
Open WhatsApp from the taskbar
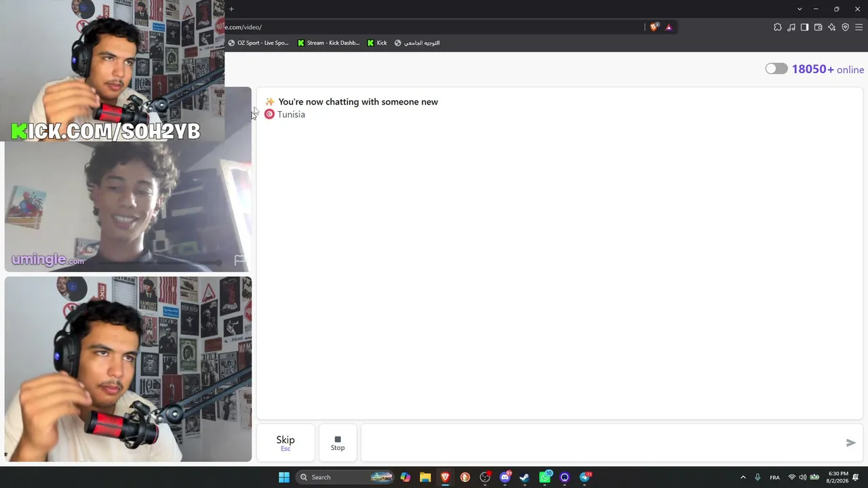(x=545, y=477)
